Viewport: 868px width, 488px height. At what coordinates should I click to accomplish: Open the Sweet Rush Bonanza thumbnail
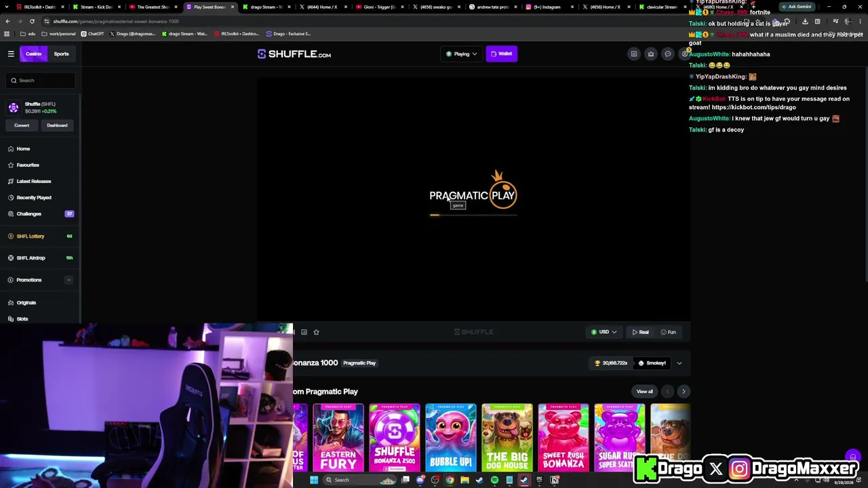564,438
